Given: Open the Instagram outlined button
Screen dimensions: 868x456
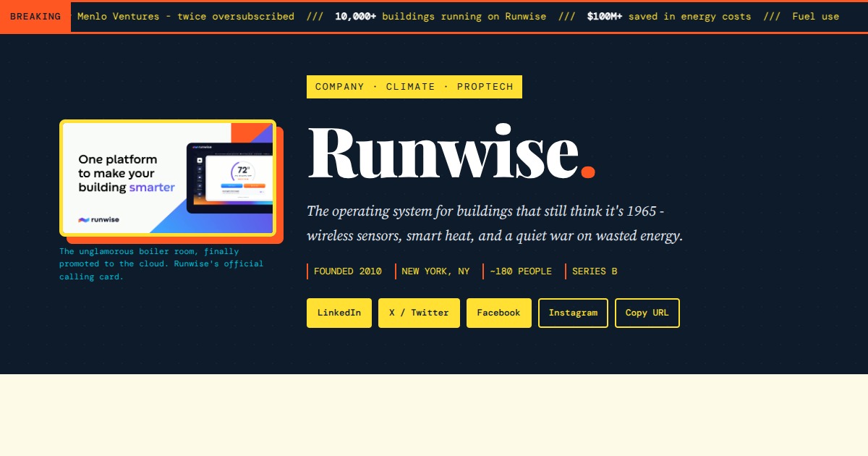Looking at the screenshot, I should pyautogui.click(x=573, y=313).
